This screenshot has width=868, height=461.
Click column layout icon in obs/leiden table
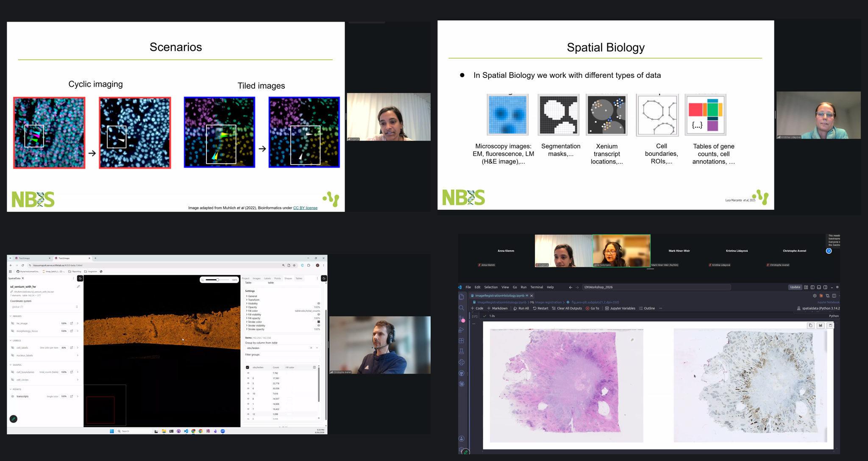point(314,367)
